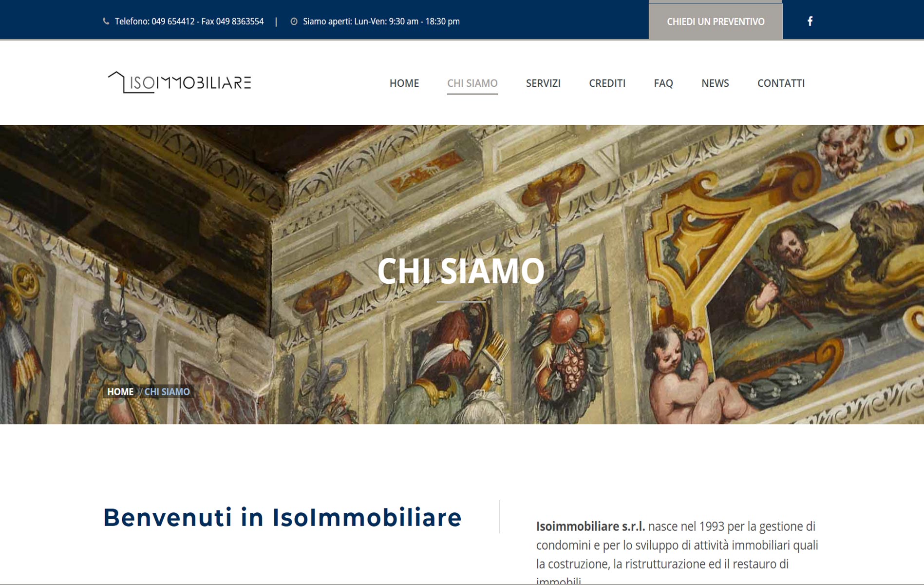This screenshot has height=585, width=924.
Task: Click the IsoImmobiliare house logo
Action: pos(179,82)
